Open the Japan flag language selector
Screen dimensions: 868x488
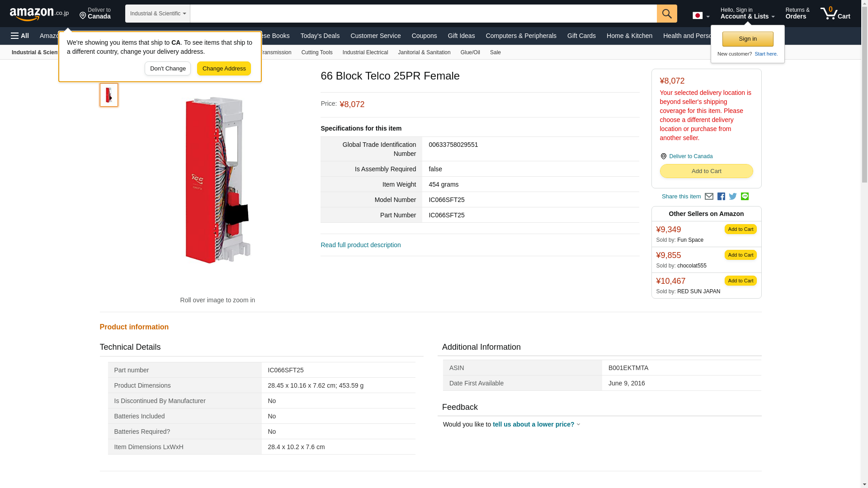[x=700, y=16]
